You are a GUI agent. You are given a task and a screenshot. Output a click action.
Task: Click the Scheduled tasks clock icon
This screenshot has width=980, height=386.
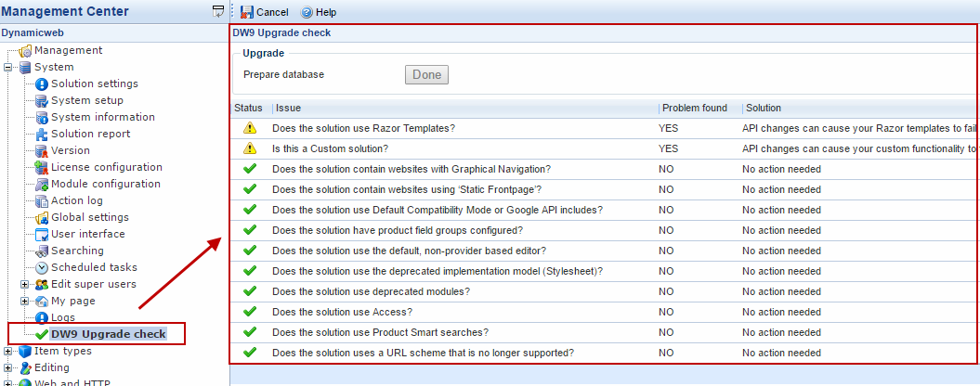coord(42,268)
